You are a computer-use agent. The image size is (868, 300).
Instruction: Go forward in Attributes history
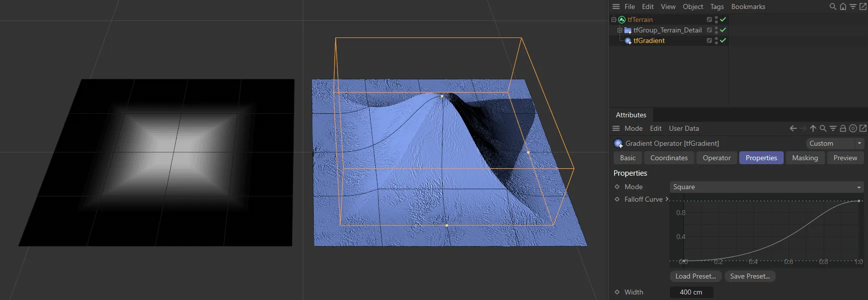pyautogui.click(x=803, y=128)
